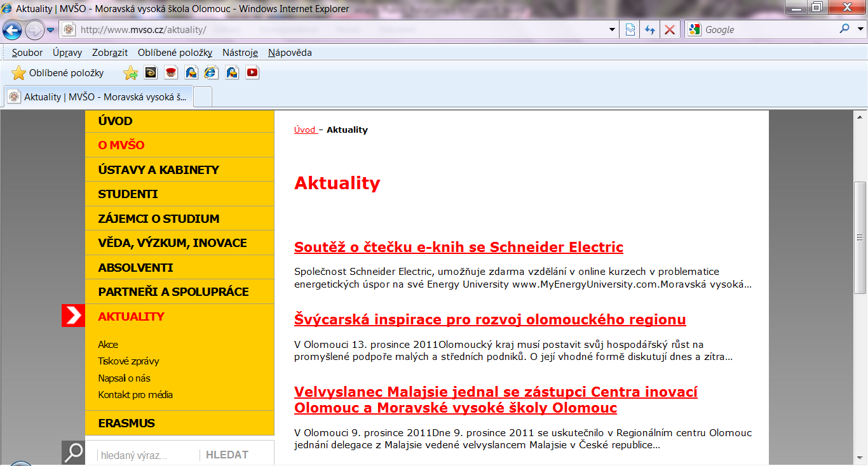Open ZÁJEMCI O STUDIUM sidebar item
868x466 pixels.
click(x=180, y=218)
